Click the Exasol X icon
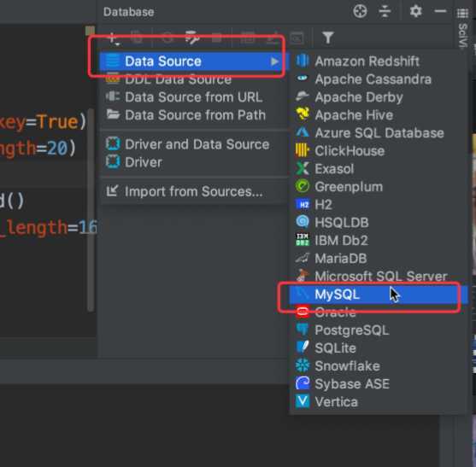This screenshot has height=467, width=476. tap(303, 168)
